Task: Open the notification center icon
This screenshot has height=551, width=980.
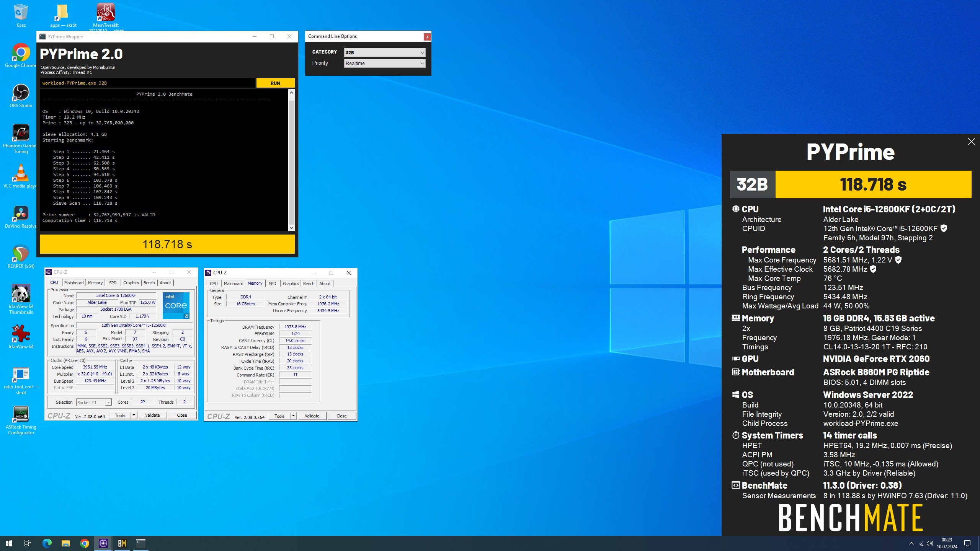Action: (967, 543)
